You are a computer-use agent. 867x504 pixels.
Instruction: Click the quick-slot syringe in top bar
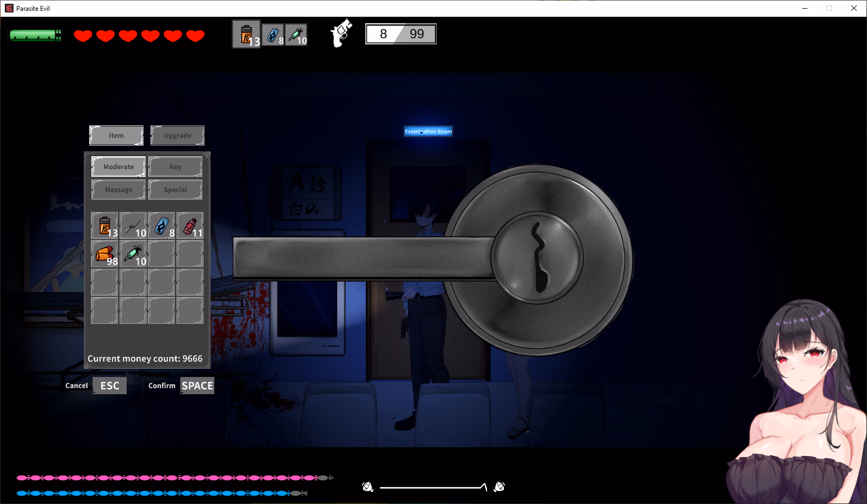(297, 35)
